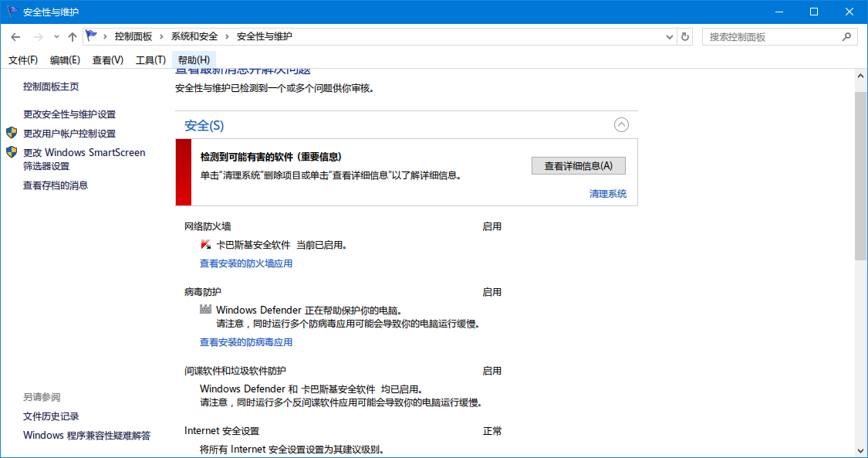The width and height of the screenshot is (868, 458).
Task: Click the Kaspersky icon next to 卡巴斯基安全软件
Action: tap(206, 244)
